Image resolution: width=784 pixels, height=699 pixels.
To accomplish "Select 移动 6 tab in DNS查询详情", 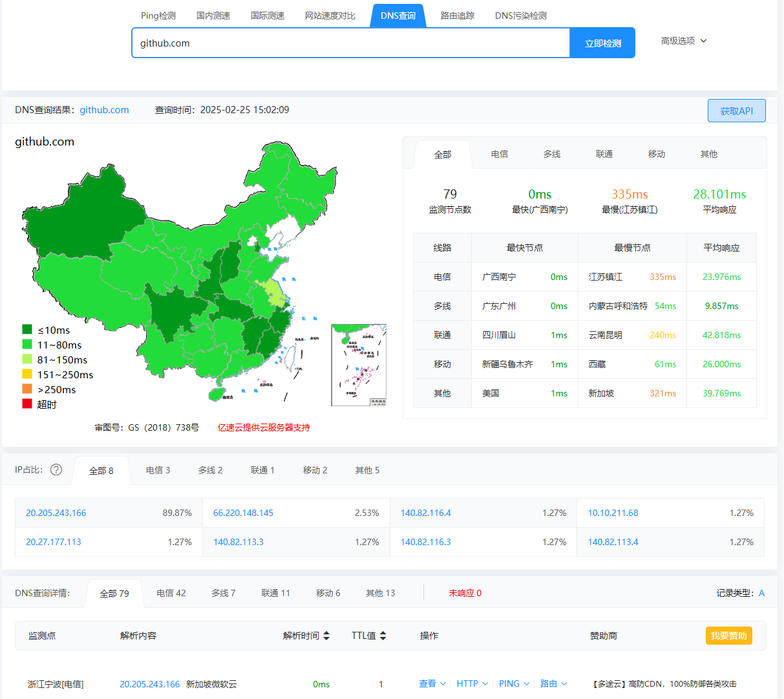I will [x=328, y=593].
